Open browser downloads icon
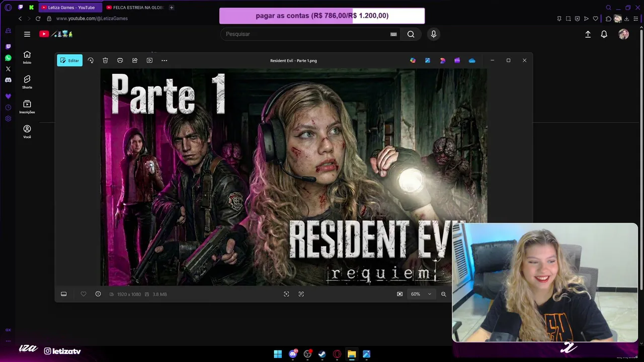Image resolution: width=644 pixels, height=362 pixels. [627, 19]
